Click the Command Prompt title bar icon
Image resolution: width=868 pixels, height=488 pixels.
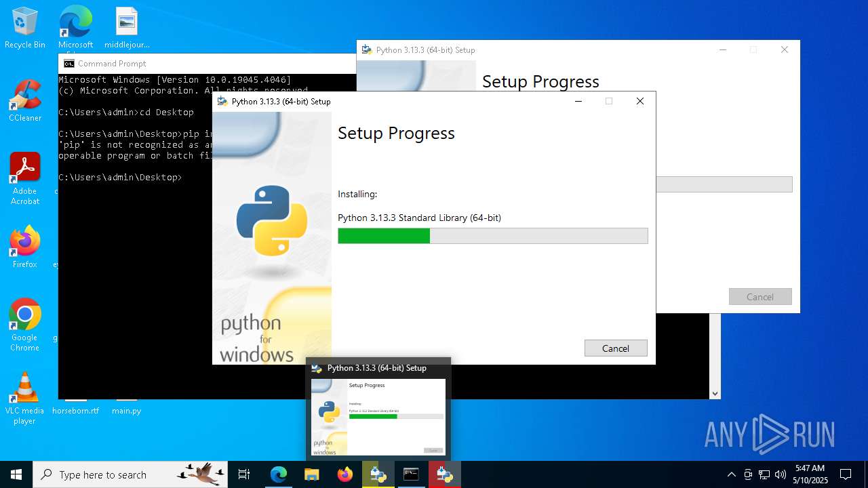[x=69, y=64]
